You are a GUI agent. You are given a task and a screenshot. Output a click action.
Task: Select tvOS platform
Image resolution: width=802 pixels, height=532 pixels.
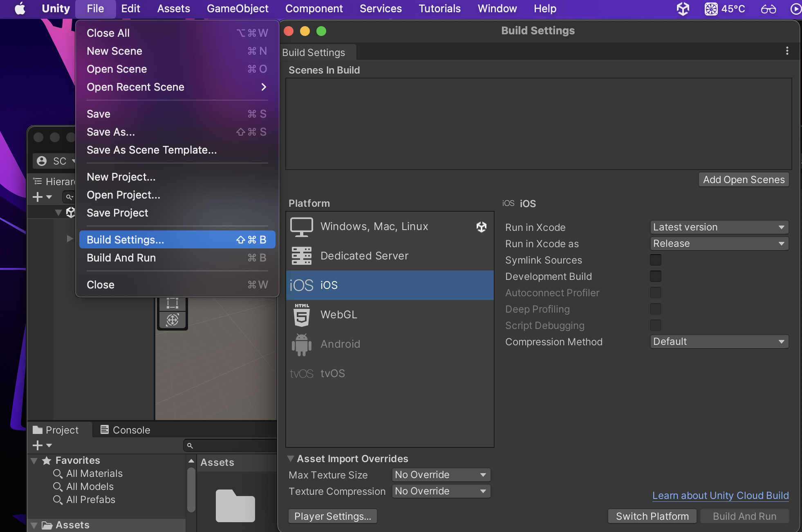(390, 373)
